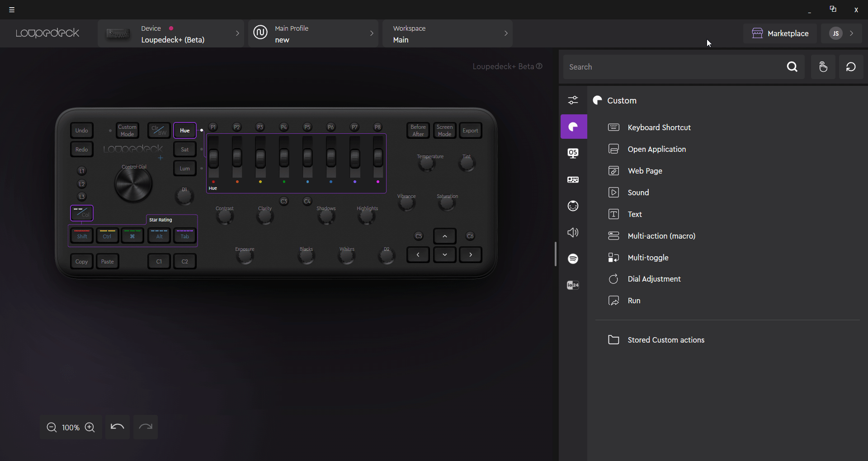Open the adjustments sliders sidebar icon

pos(573,100)
